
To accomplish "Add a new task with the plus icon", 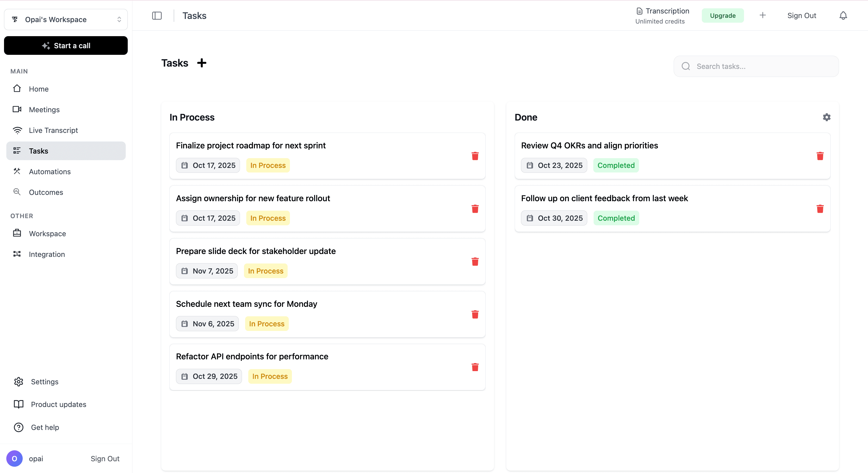I will pyautogui.click(x=202, y=63).
